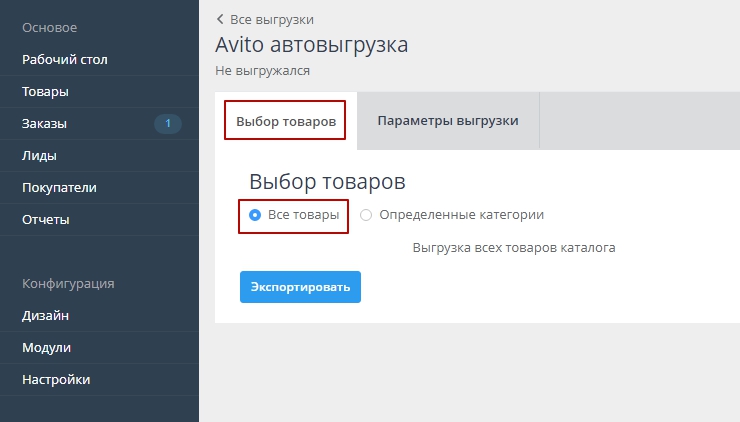The width and height of the screenshot is (740, 422).
Task: Select the Все товары radio option
Action: coord(255,215)
